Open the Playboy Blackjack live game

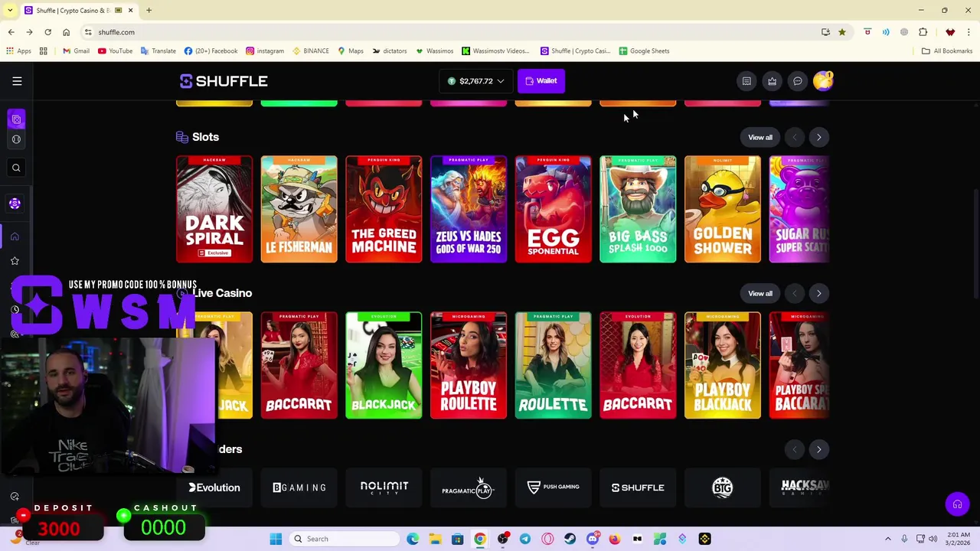[723, 366]
